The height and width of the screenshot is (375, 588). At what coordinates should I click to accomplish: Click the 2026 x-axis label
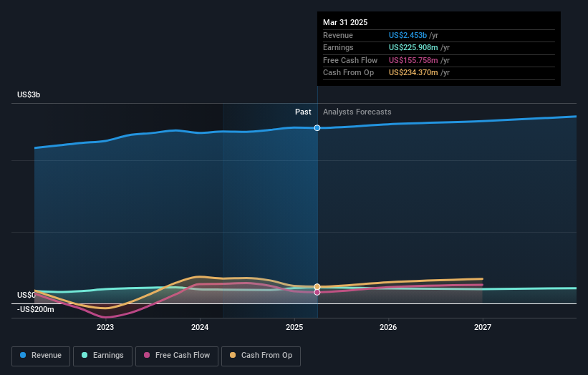click(388, 327)
